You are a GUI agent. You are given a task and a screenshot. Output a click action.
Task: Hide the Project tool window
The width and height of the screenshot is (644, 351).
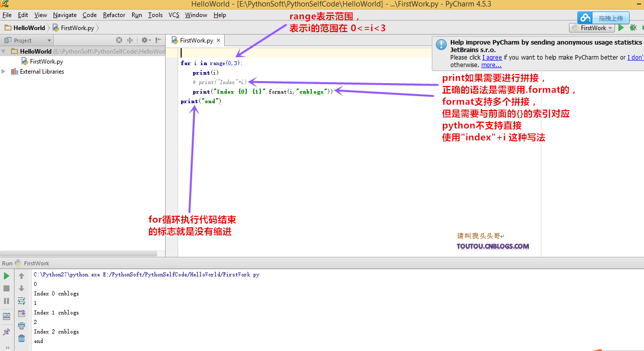[x=158, y=41]
